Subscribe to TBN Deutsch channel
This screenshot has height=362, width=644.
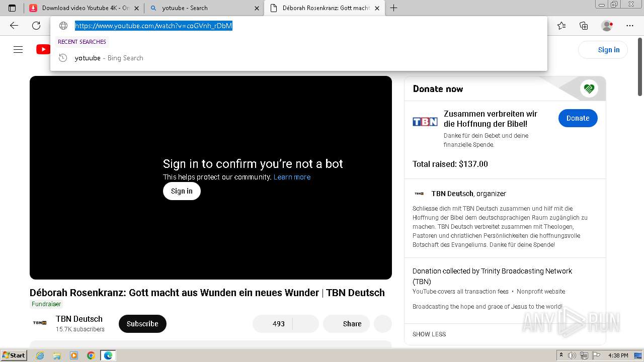tap(142, 324)
